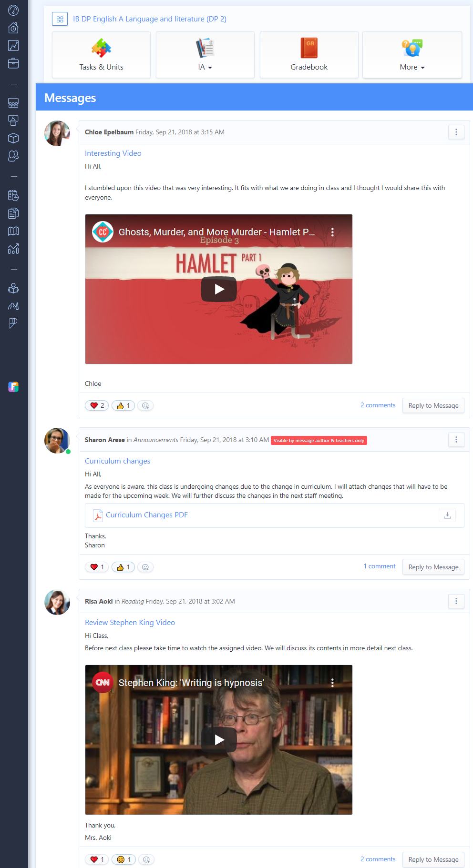Download the Curriculum Changes PDF

(447, 515)
